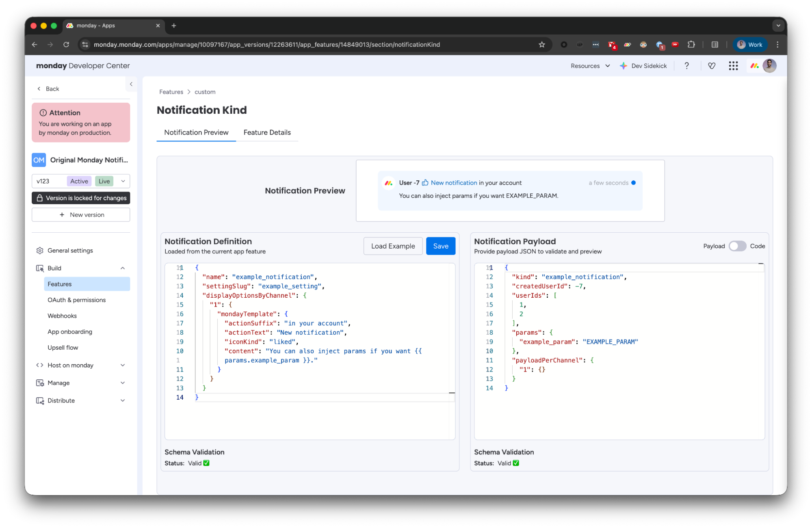Open help question mark icon
The width and height of the screenshot is (812, 528).
point(686,66)
